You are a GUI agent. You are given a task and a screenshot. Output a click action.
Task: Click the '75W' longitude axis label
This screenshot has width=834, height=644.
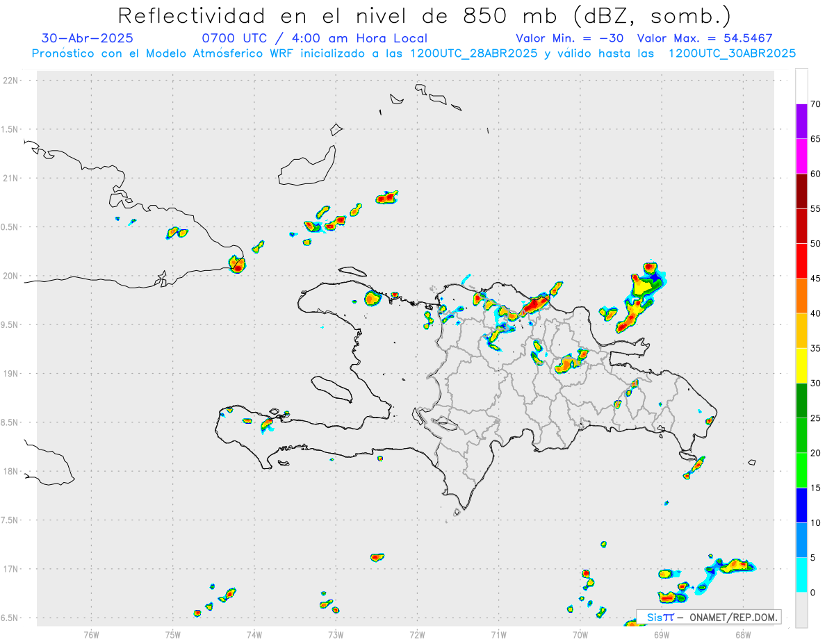(x=173, y=634)
